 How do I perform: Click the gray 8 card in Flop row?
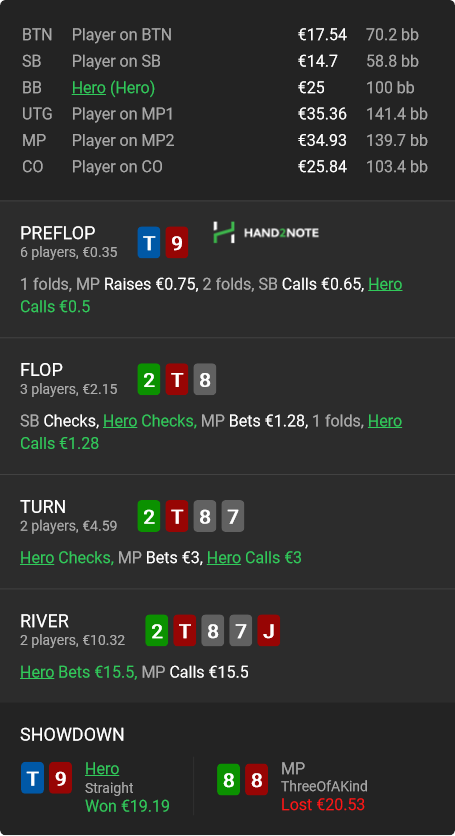[205, 380]
